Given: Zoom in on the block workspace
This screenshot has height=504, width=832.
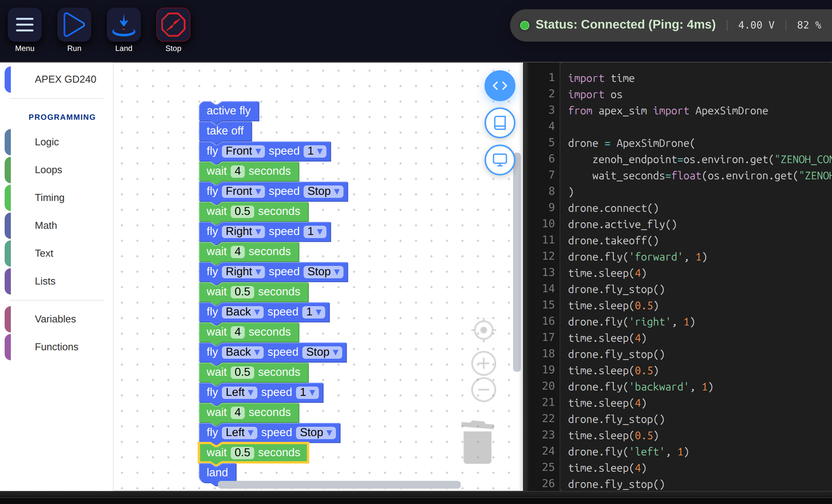Looking at the screenshot, I should (484, 363).
